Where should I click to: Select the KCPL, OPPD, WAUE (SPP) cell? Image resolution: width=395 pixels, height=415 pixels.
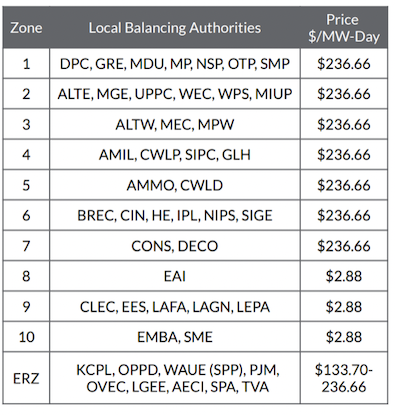pyautogui.click(x=175, y=378)
